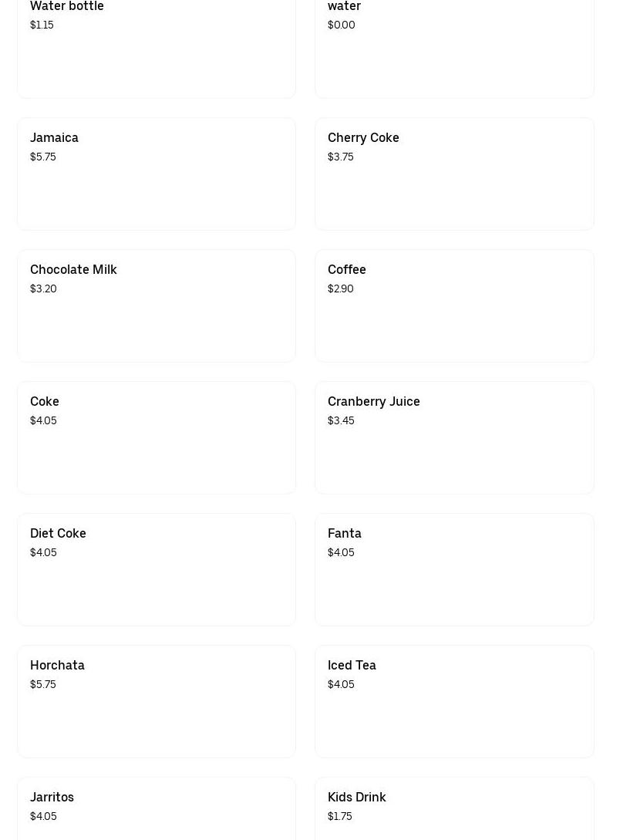Choose the Jamaica drink card
This screenshot has height=840, width=620.
coord(157,174)
